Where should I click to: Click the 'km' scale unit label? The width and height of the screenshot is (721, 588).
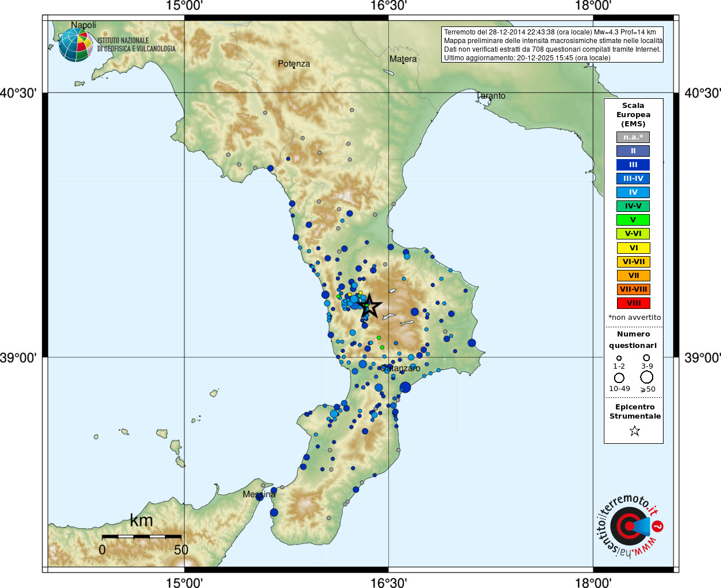click(141, 520)
